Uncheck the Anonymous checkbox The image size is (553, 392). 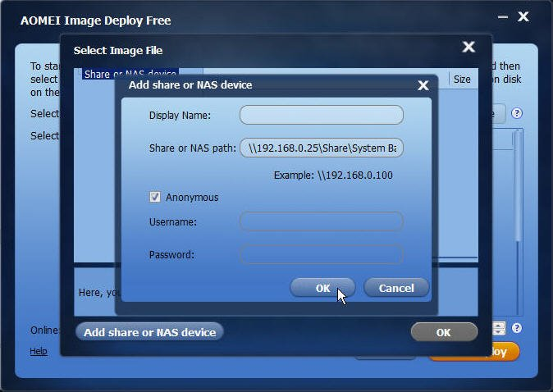coord(155,197)
